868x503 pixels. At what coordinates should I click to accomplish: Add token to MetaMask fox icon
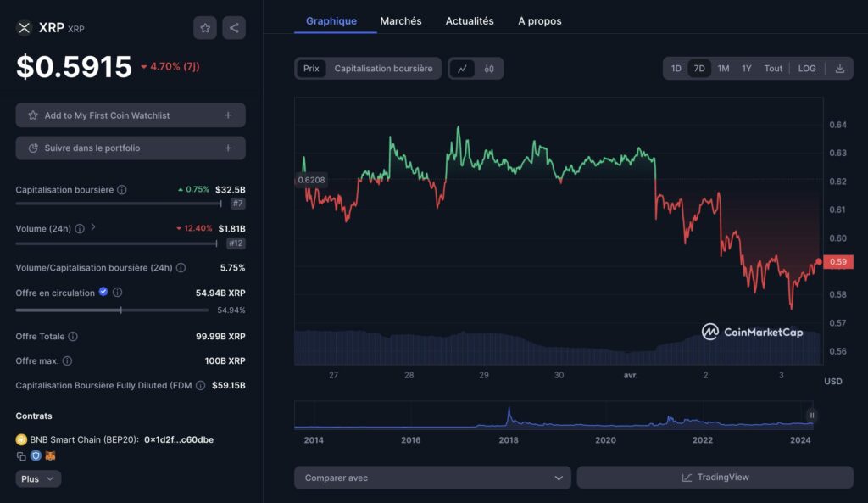tap(50, 455)
